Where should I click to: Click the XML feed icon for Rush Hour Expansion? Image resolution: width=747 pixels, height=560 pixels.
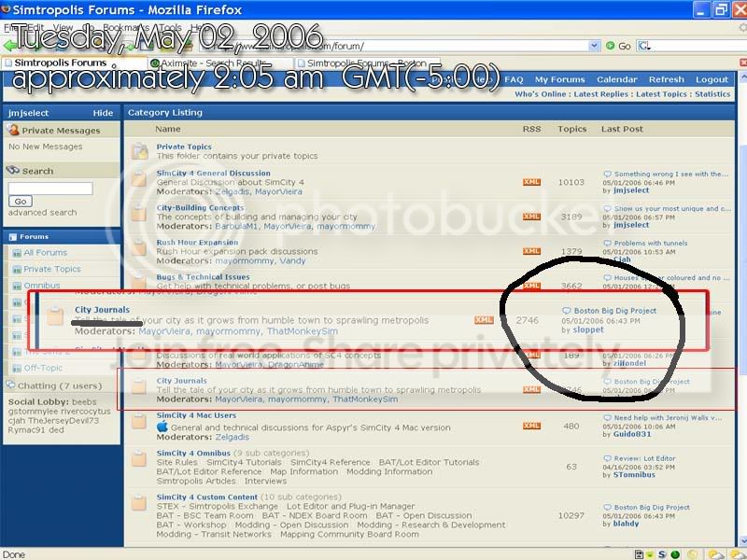click(531, 251)
